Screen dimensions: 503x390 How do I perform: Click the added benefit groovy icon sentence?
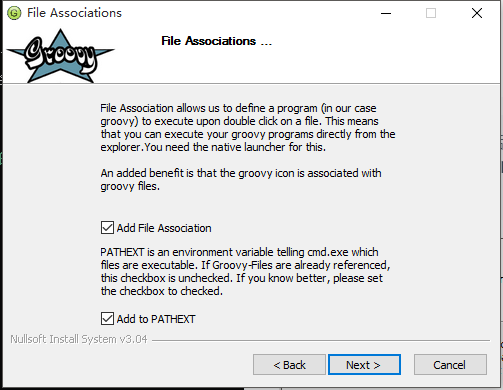point(241,180)
